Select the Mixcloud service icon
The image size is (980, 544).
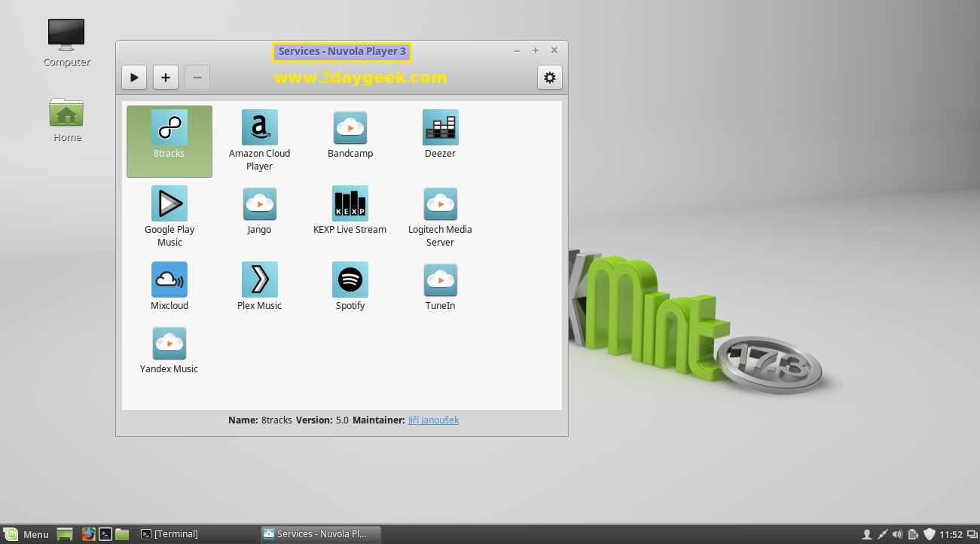coord(169,280)
